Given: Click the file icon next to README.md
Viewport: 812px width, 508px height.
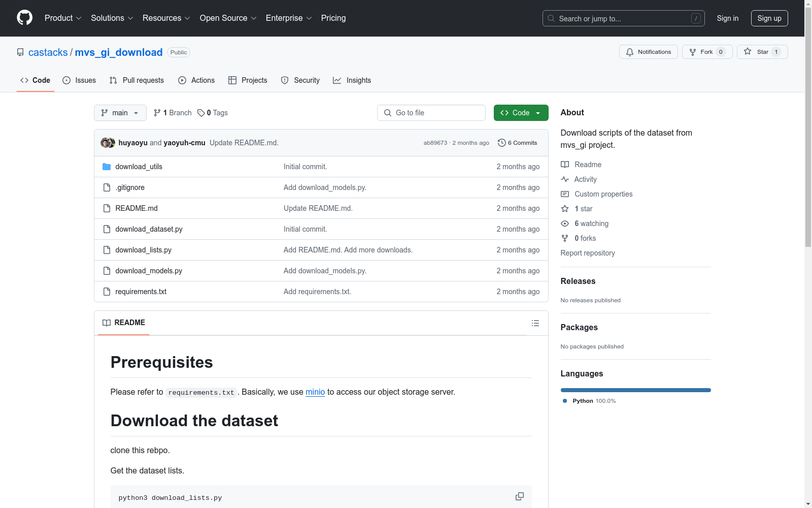Looking at the screenshot, I should click(x=107, y=208).
